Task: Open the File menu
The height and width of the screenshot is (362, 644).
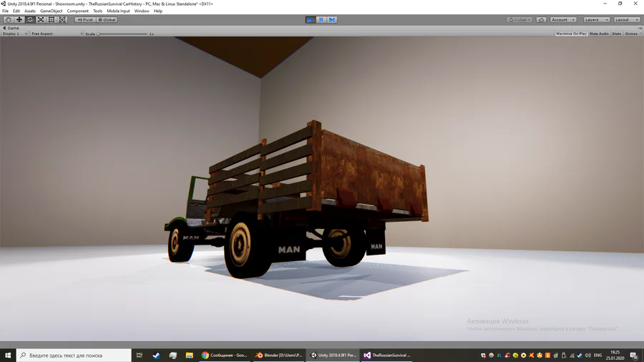Action: 5,11
